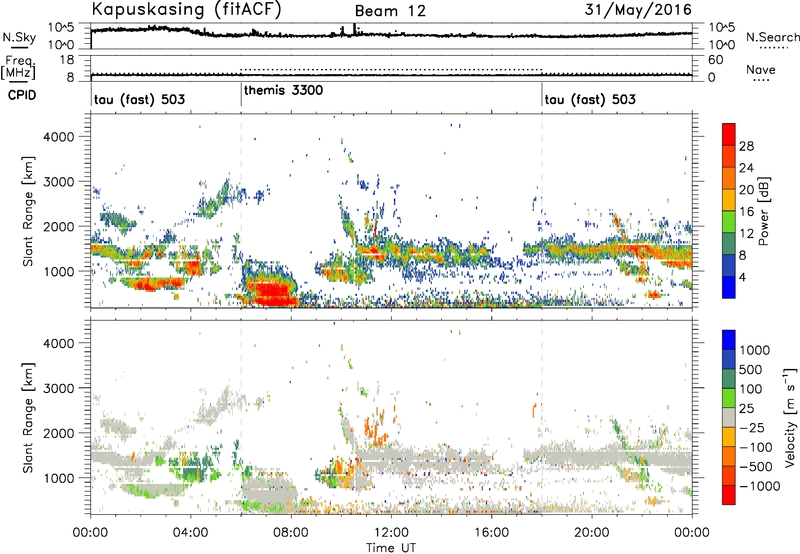Click the orange negative-velocity streaks near 11:30
Image resolution: width=800 pixels, height=554 pixels.
coord(378,426)
